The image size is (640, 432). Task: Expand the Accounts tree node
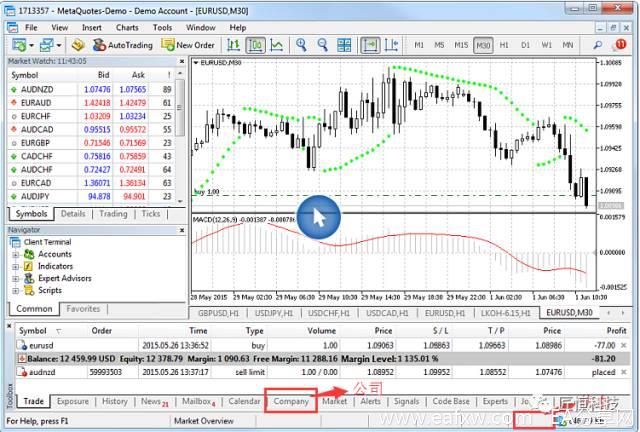point(16,255)
